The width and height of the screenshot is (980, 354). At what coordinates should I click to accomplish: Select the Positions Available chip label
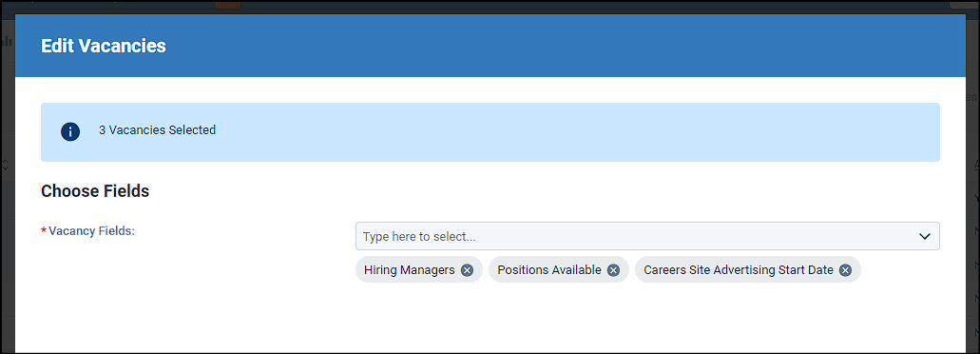click(x=549, y=270)
